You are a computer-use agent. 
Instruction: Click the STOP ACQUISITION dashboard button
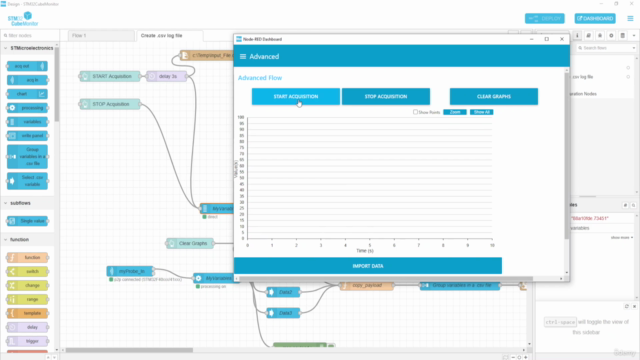[x=386, y=96]
